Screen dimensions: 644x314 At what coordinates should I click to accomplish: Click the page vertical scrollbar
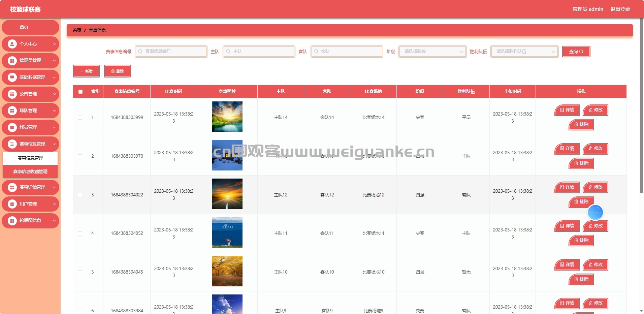coord(641,106)
